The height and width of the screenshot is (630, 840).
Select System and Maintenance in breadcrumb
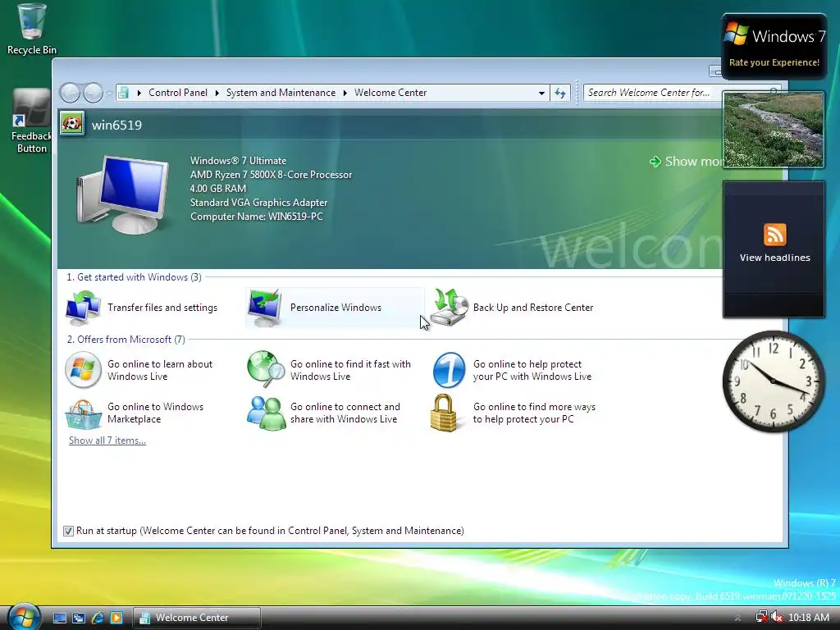point(281,93)
